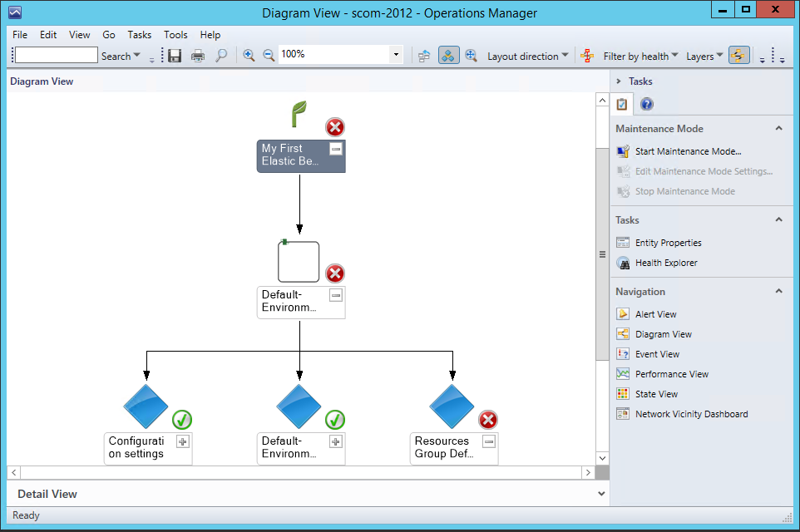Click the Print icon in toolbar

coord(198,56)
